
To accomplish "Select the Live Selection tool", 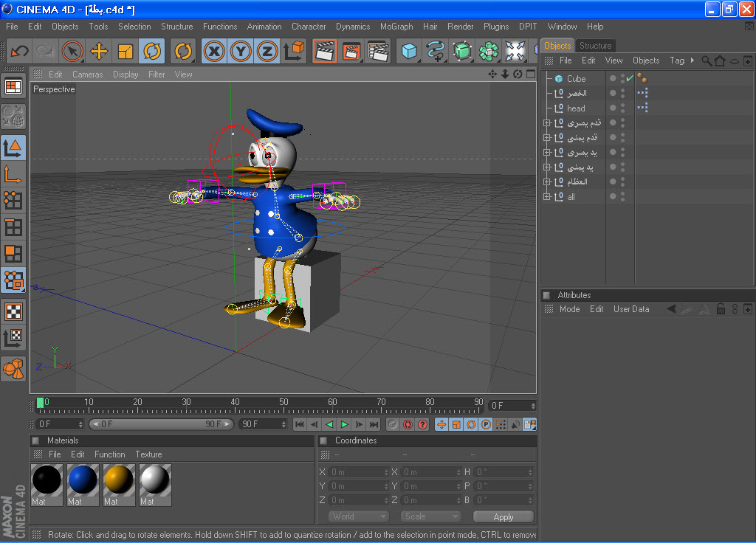I will coord(72,51).
